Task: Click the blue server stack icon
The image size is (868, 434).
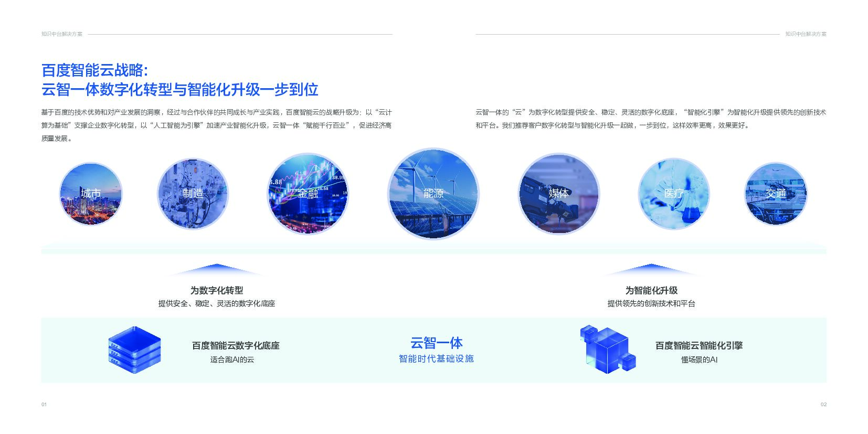Action: point(134,350)
